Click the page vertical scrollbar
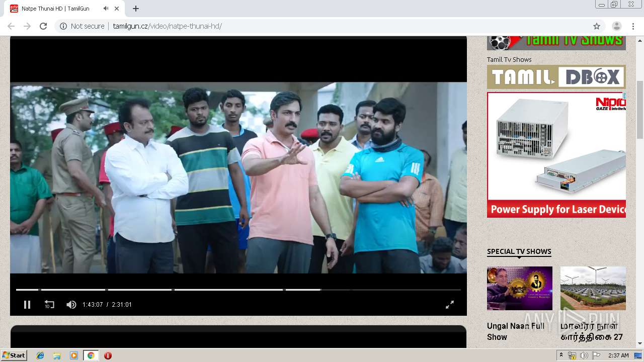644x362 pixels. (640, 110)
